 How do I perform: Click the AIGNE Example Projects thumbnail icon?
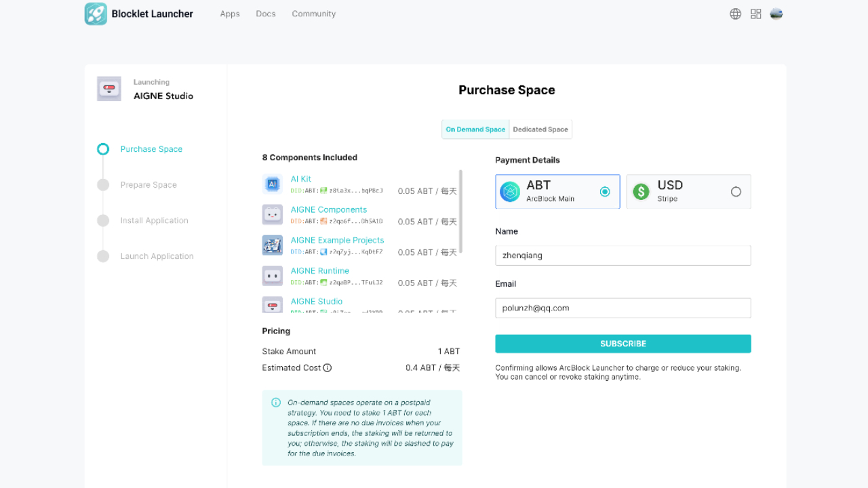(x=272, y=245)
